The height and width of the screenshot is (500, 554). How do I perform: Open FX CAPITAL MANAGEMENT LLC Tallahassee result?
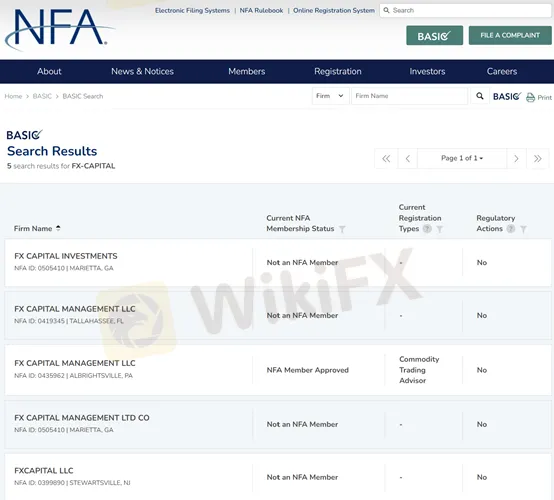(75, 309)
